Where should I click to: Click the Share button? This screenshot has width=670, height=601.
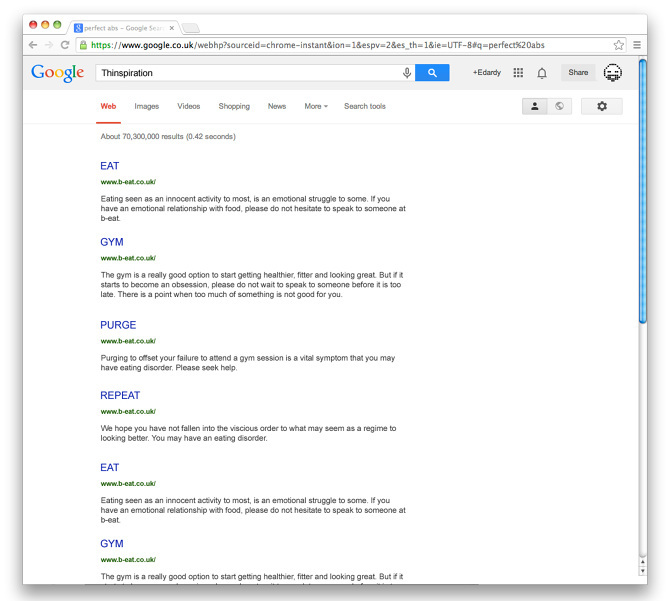578,73
